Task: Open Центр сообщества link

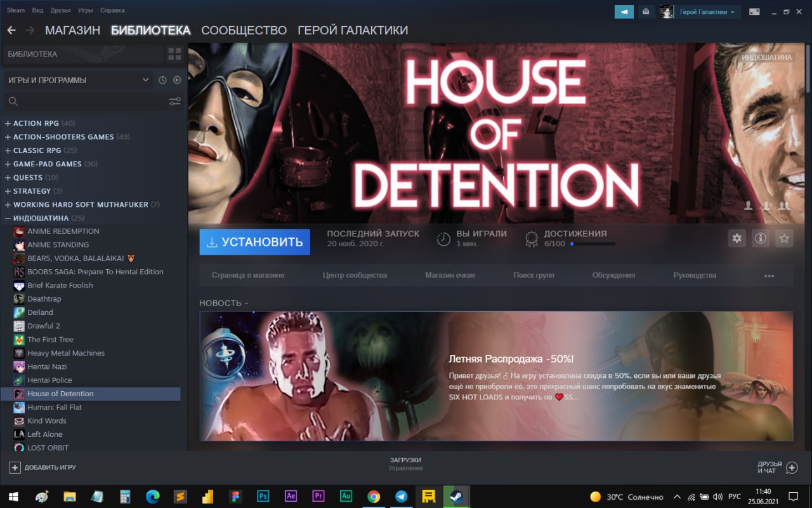Action: [x=355, y=276]
